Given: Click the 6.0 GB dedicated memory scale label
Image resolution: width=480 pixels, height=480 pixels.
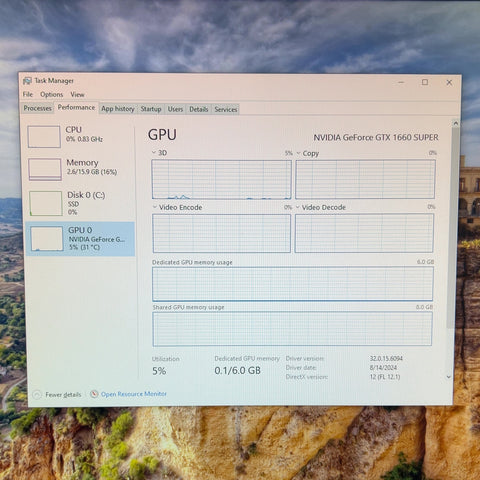Looking at the screenshot, I should tap(425, 262).
